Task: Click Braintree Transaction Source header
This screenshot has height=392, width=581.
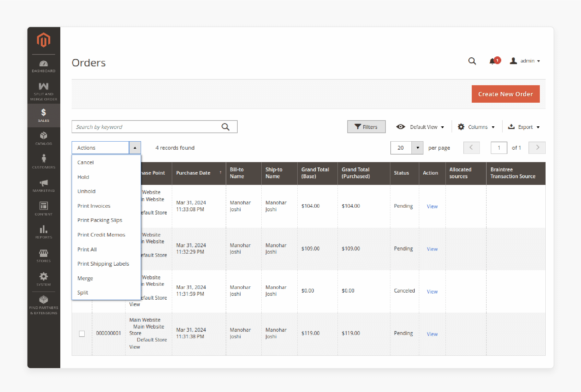Action: (516, 173)
